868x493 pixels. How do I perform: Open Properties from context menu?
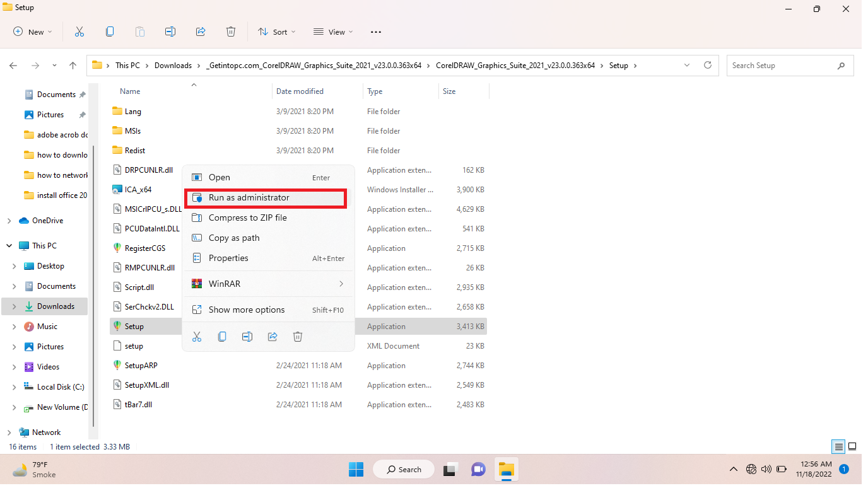(x=268, y=258)
